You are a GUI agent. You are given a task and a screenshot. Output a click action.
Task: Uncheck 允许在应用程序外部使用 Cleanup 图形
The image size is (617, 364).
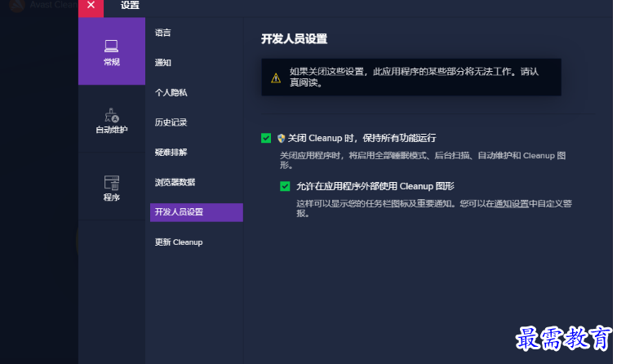[x=285, y=186]
